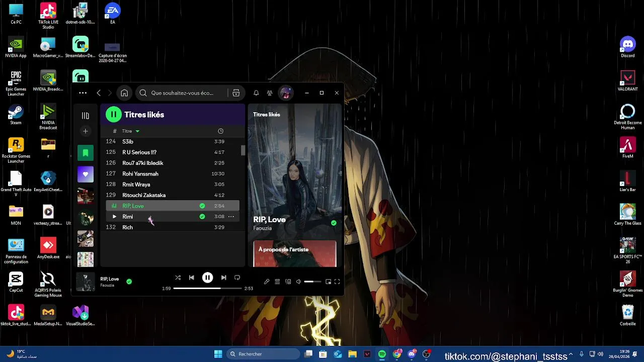Open the mini player icon
Viewport: 644px width, 362px height.
pyautogui.click(x=328, y=282)
